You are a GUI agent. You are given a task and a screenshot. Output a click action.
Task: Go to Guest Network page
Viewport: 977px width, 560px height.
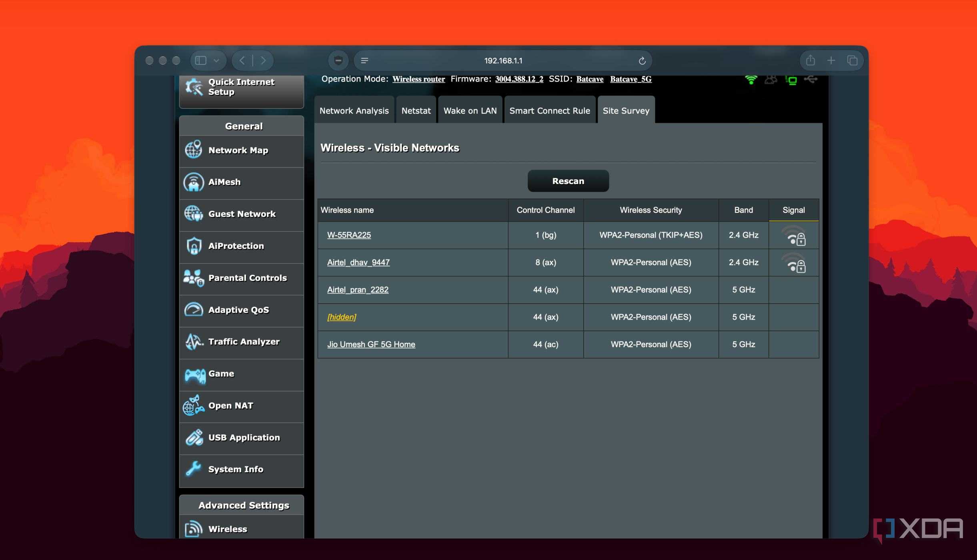tap(241, 214)
